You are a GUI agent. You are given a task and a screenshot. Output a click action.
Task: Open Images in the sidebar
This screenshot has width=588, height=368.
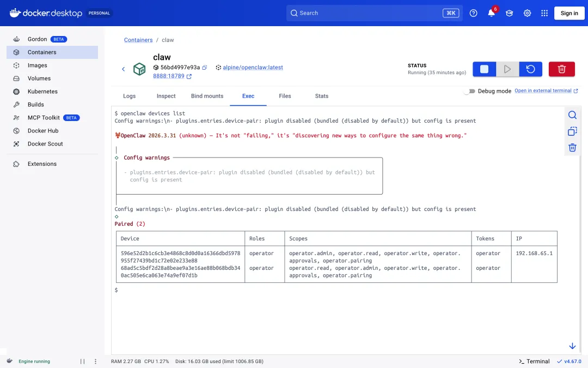[x=52, y=65]
